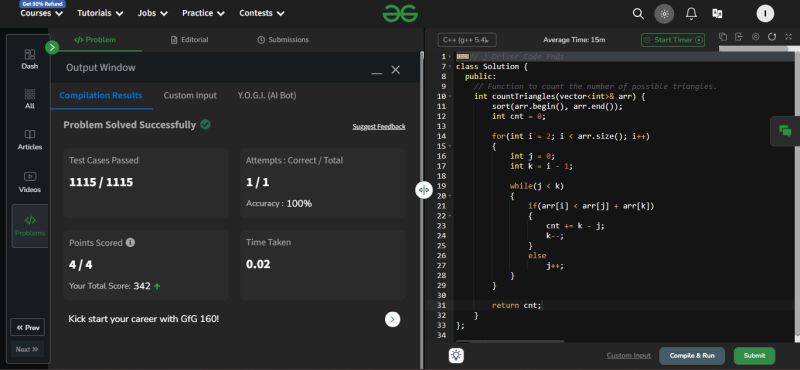Open the language translate icon
This screenshot has height=370, width=800.
(x=717, y=14)
